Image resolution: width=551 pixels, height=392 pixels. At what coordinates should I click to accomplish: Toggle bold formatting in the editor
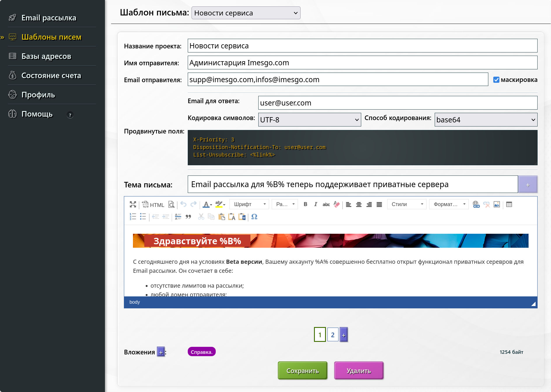[x=305, y=204]
